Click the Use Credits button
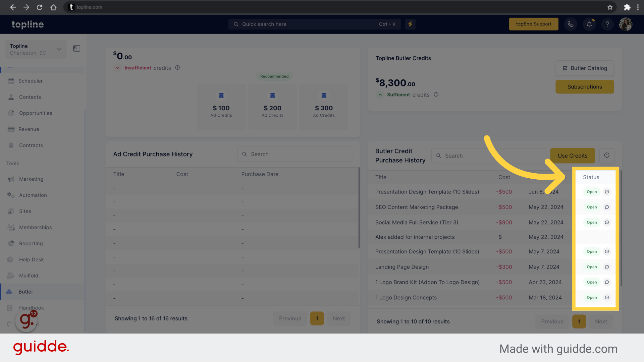Screen dimensions: 644x362 573,156
